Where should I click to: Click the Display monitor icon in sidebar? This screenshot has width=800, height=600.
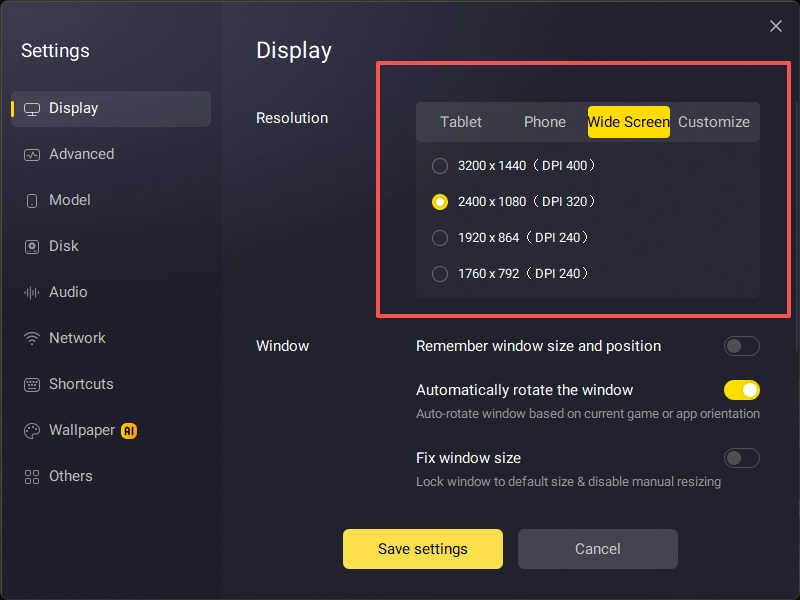coord(32,109)
